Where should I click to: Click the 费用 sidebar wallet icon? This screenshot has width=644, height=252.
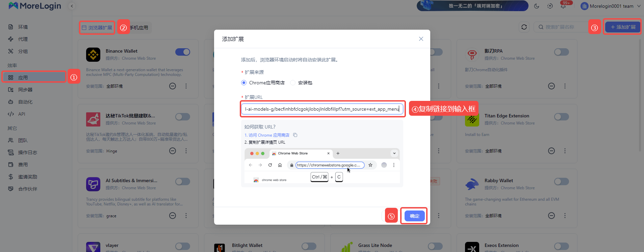point(11,165)
